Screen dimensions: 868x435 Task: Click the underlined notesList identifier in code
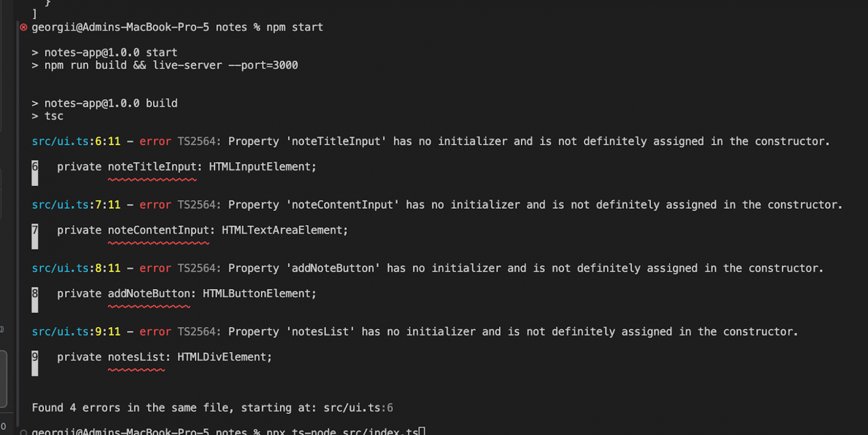pos(136,358)
